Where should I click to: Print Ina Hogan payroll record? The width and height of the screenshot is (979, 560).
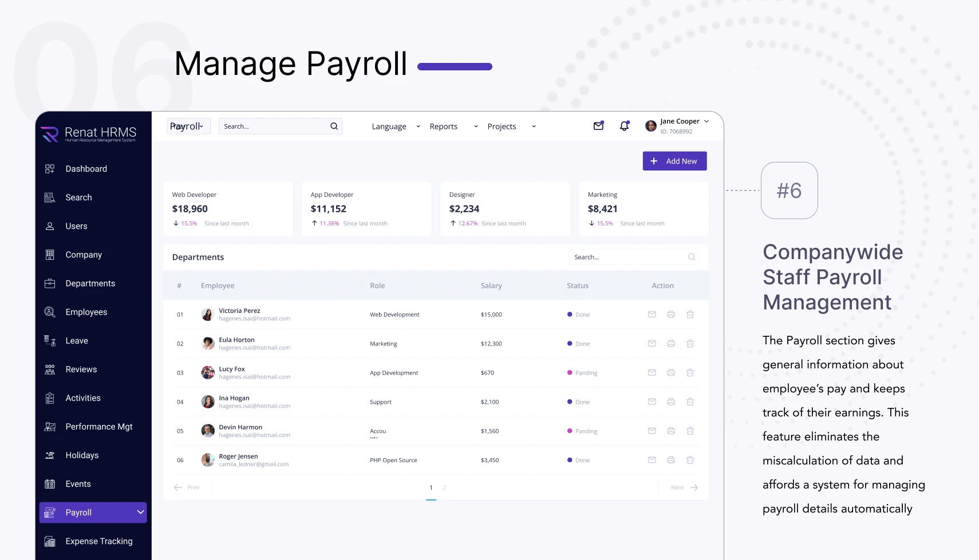(x=671, y=402)
